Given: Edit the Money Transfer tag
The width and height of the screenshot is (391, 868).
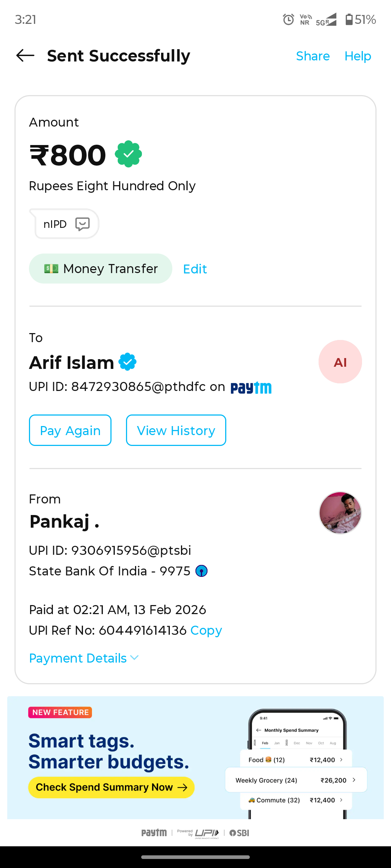Looking at the screenshot, I should pyautogui.click(x=195, y=269).
